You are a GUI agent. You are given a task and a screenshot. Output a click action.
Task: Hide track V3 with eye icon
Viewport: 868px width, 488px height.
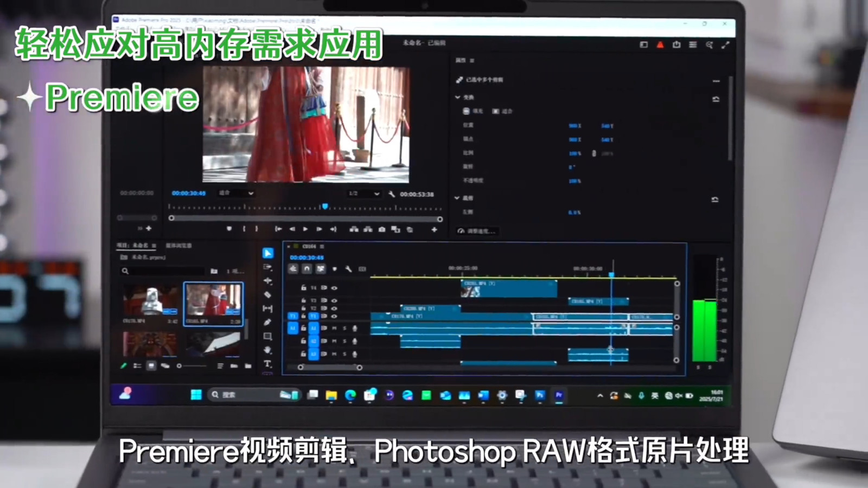[334, 300]
